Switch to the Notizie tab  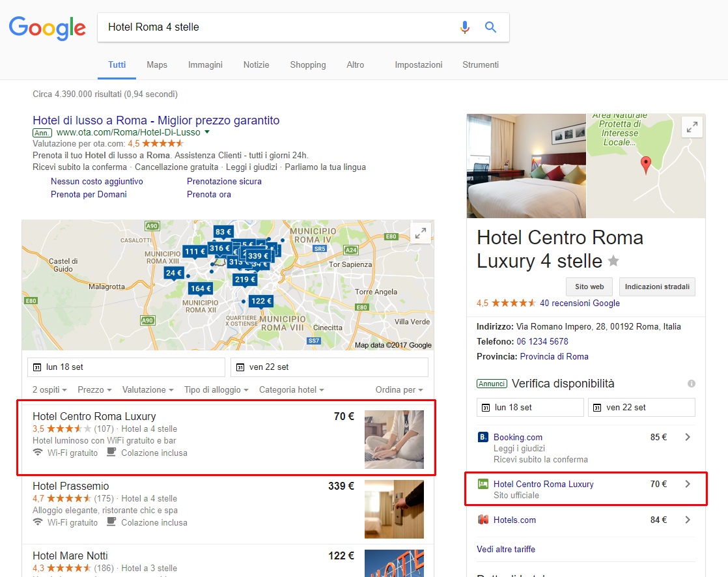[257, 65]
